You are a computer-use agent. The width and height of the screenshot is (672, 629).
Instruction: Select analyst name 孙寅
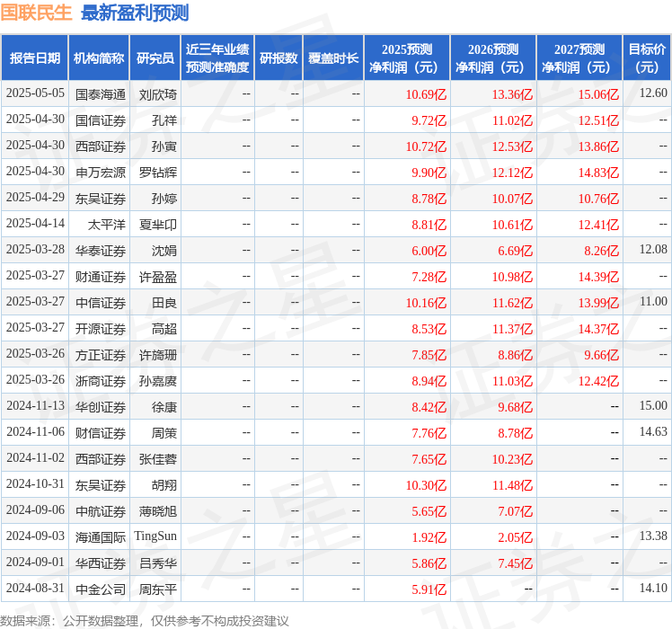tap(164, 146)
